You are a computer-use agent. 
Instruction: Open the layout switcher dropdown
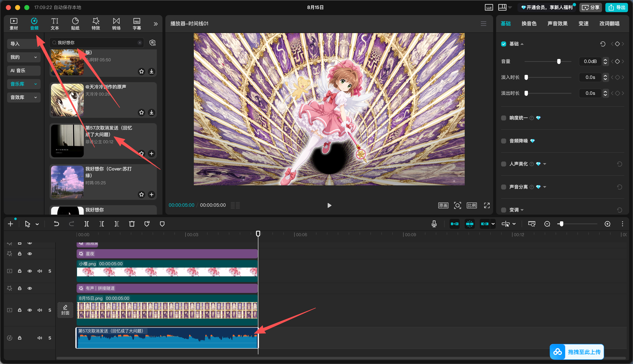pyautogui.click(x=505, y=8)
